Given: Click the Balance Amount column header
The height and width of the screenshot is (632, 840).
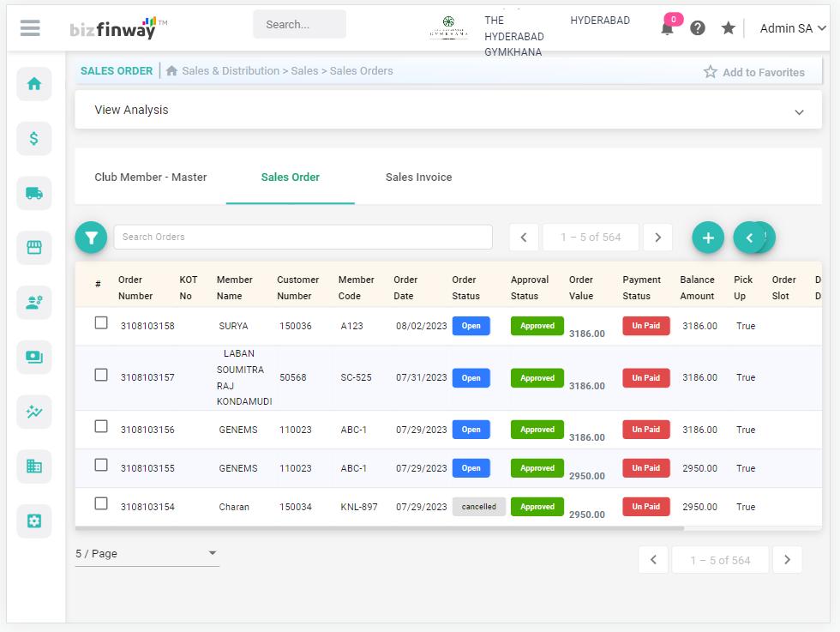Looking at the screenshot, I should pos(697,288).
